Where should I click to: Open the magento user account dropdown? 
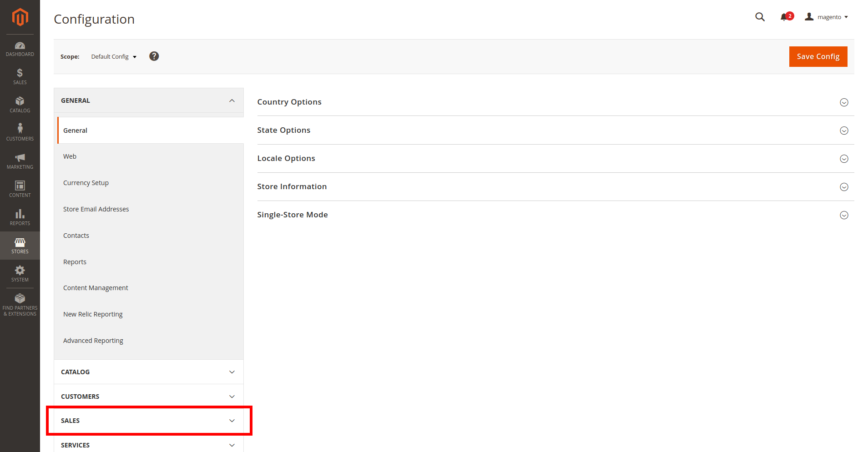coord(827,17)
